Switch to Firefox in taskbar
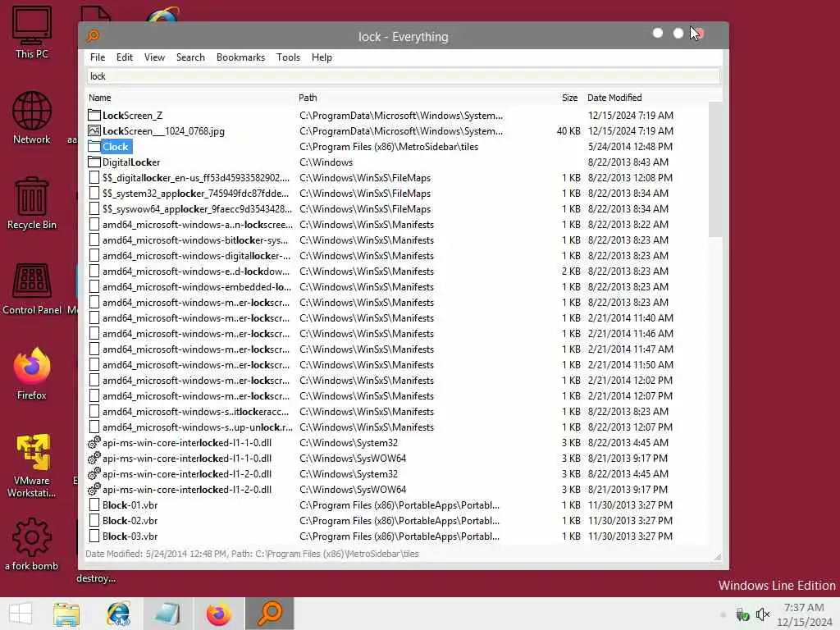This screenshot has width=840, height=630. (218, 614)
